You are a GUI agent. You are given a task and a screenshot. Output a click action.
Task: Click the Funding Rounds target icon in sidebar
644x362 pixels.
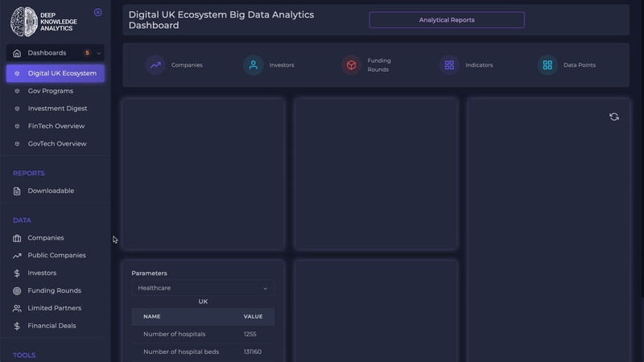point(17,290)
